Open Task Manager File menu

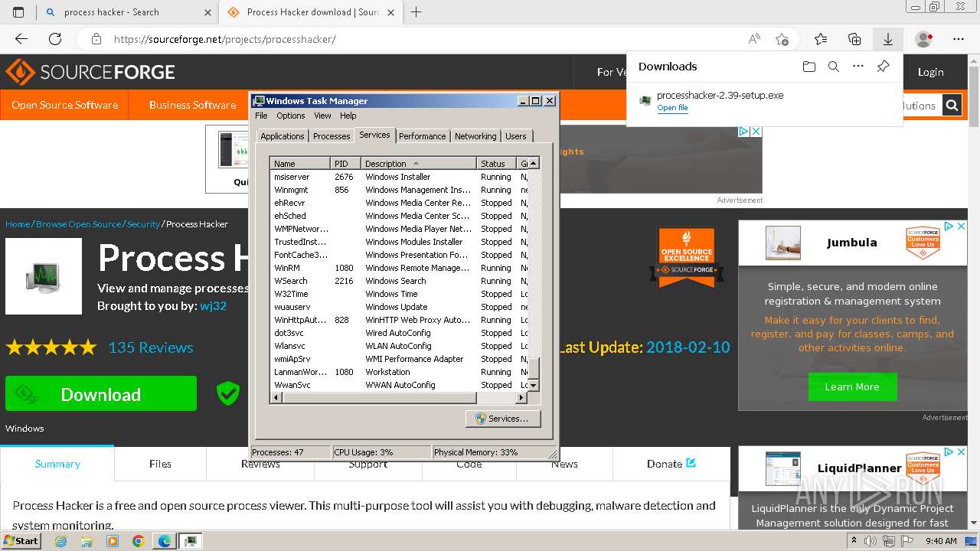[x=261, y=116]
